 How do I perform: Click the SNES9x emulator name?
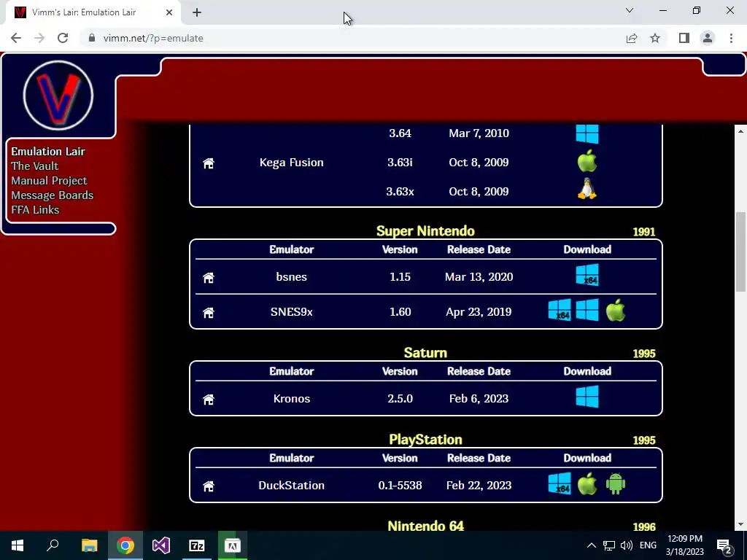point(292,311)
